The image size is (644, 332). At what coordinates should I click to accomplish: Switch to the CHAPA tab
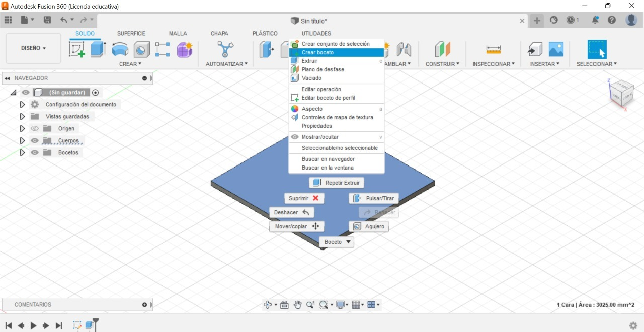pos(219,33)
